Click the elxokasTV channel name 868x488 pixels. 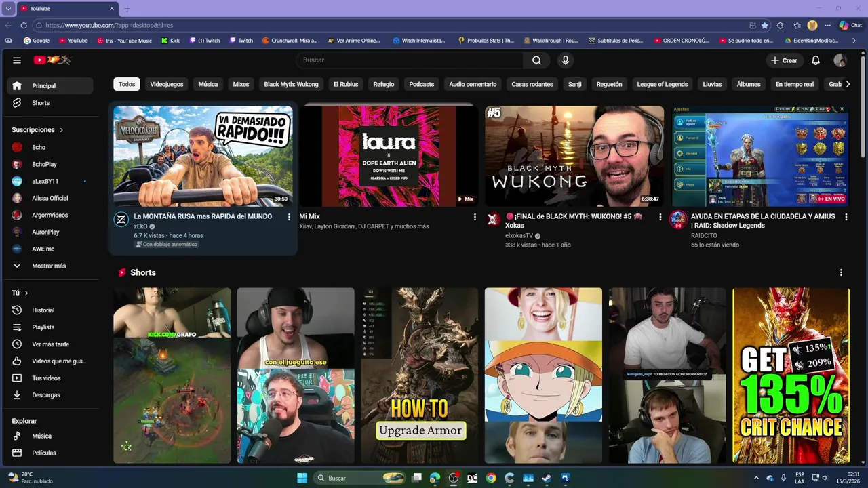tap(519, 236)
